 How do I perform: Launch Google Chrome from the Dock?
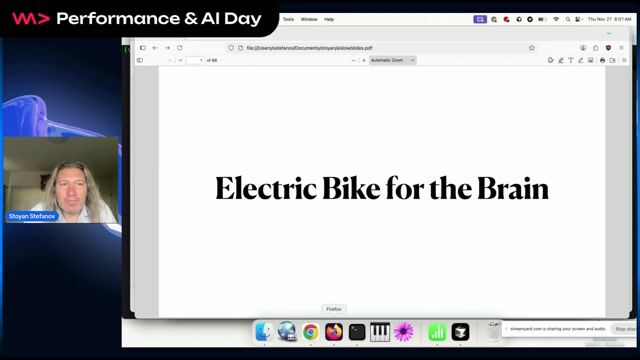click(x=311, y=332)
